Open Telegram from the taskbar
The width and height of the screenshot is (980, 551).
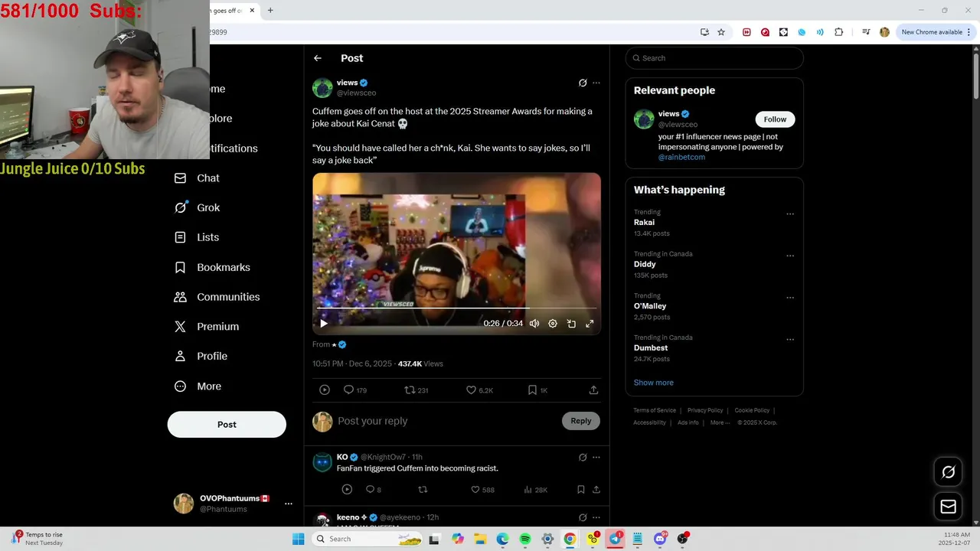616,540
